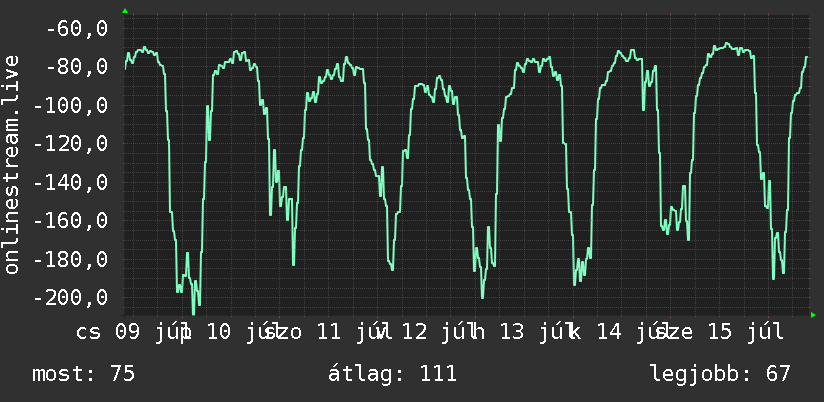Screen dimensions: 824x402
Task: Click the -100,0 y-axis label
Action: pos(70,106)
